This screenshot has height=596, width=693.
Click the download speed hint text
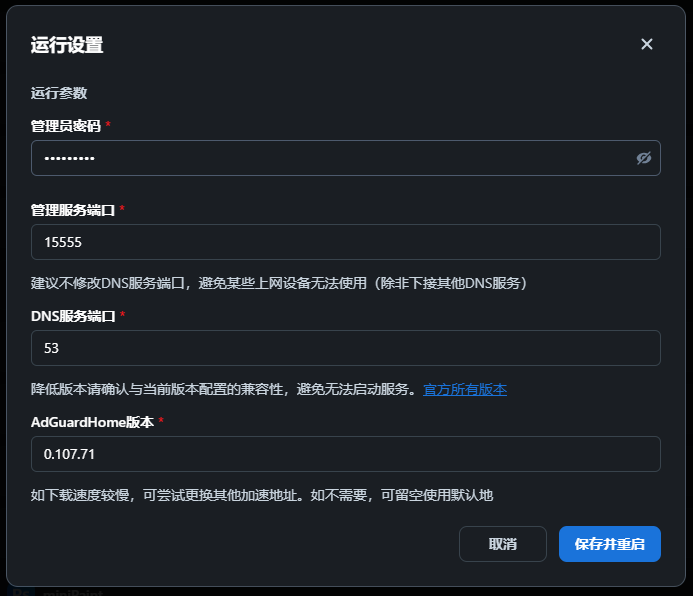coord(263,495)
